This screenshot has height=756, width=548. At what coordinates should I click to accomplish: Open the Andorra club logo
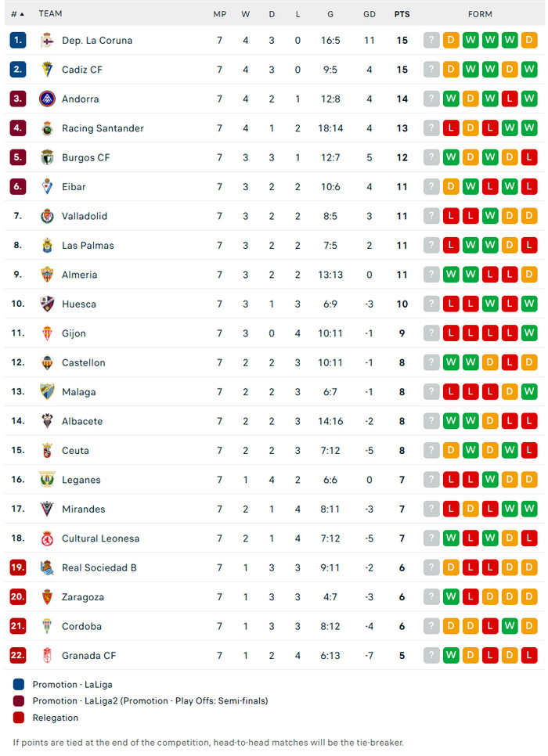pos(47,99)
